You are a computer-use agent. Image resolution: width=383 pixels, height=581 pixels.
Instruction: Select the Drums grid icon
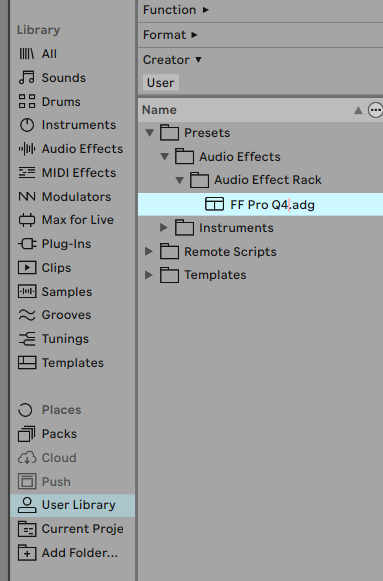[x=27, y=101]
